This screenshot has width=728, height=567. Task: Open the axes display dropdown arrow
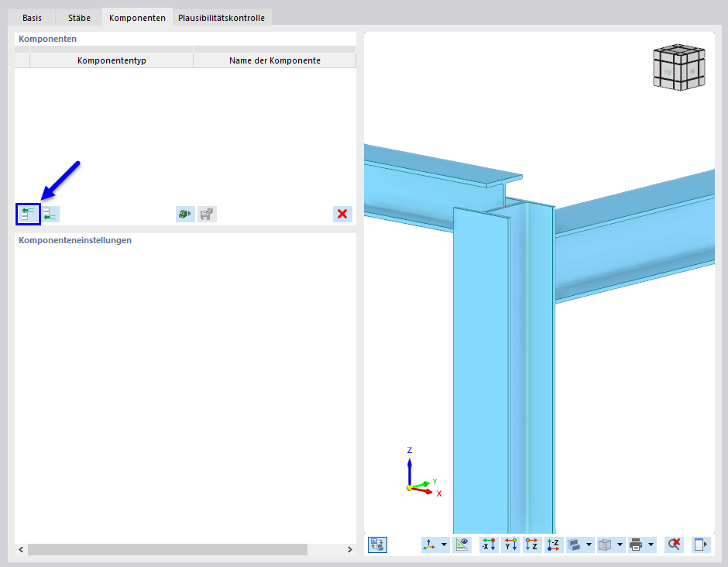point(444,545)
